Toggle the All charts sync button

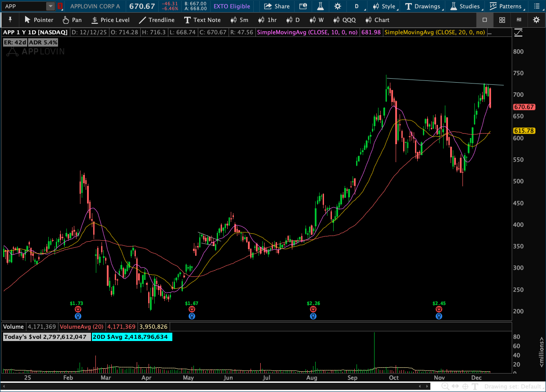click(519, 20)
